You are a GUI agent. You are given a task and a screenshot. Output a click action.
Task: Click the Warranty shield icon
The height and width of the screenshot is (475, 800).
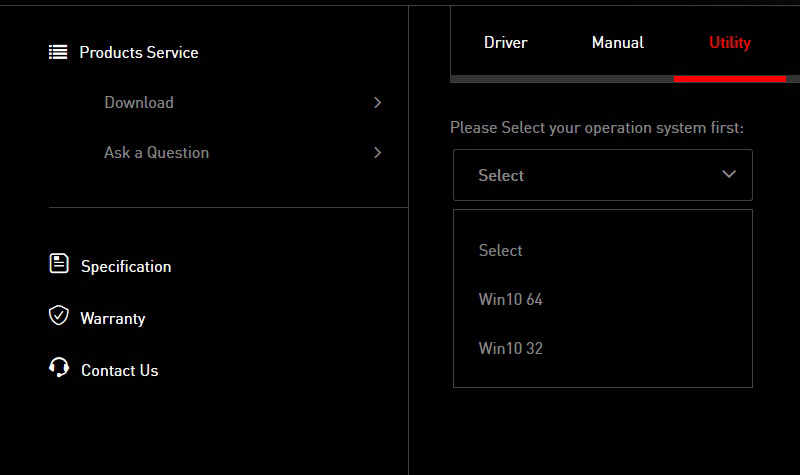point(59,316)
